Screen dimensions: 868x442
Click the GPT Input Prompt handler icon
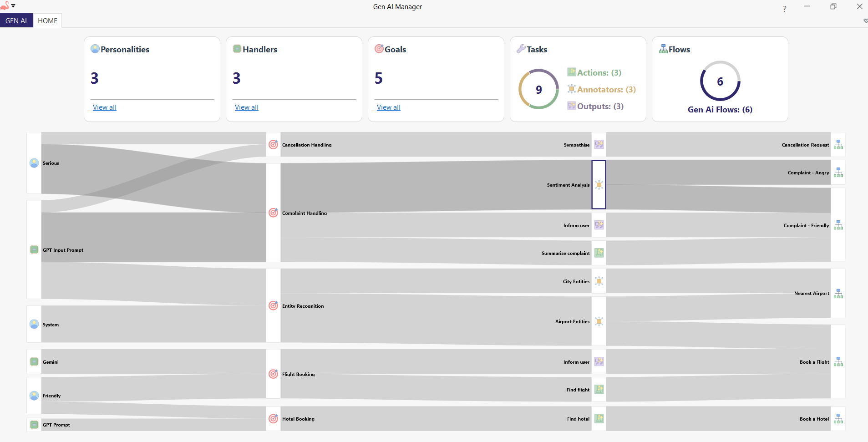[x=33, y=249]
